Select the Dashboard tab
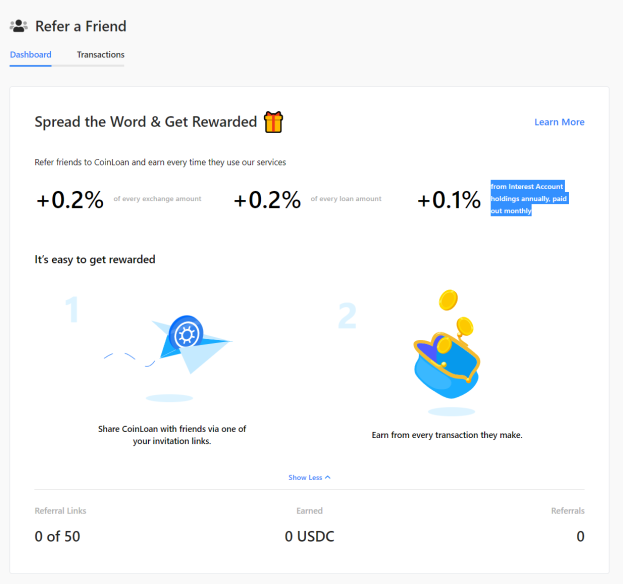Viewport: 623px width, 584px height. click(31, 55)
